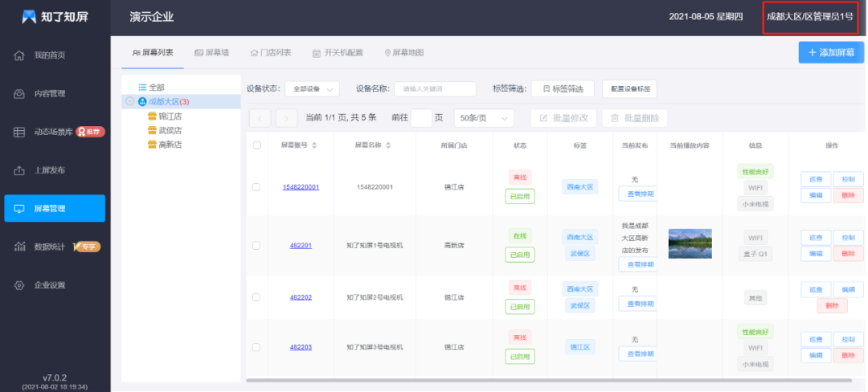Collapse the 成都大区 tree node

130,102
